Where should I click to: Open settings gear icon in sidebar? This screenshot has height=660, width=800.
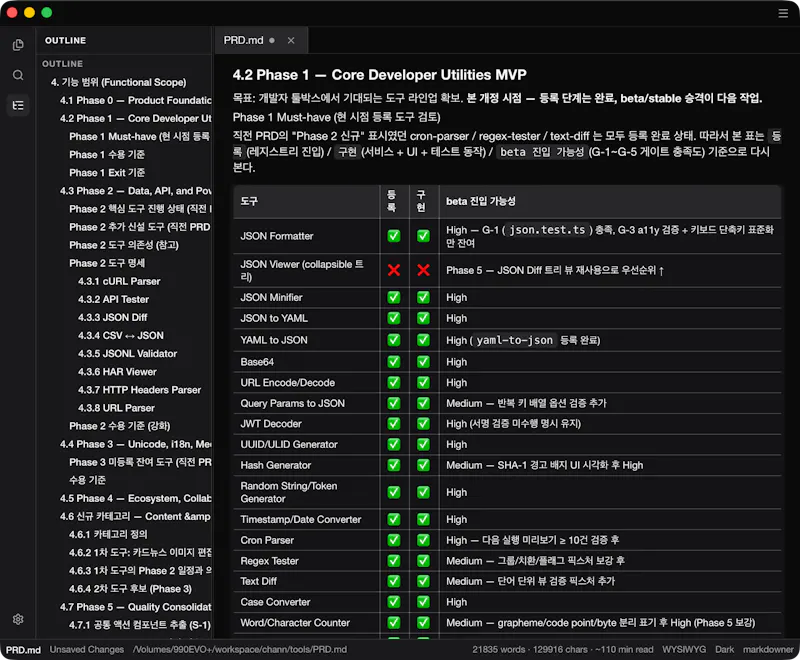tap(18, 619)
